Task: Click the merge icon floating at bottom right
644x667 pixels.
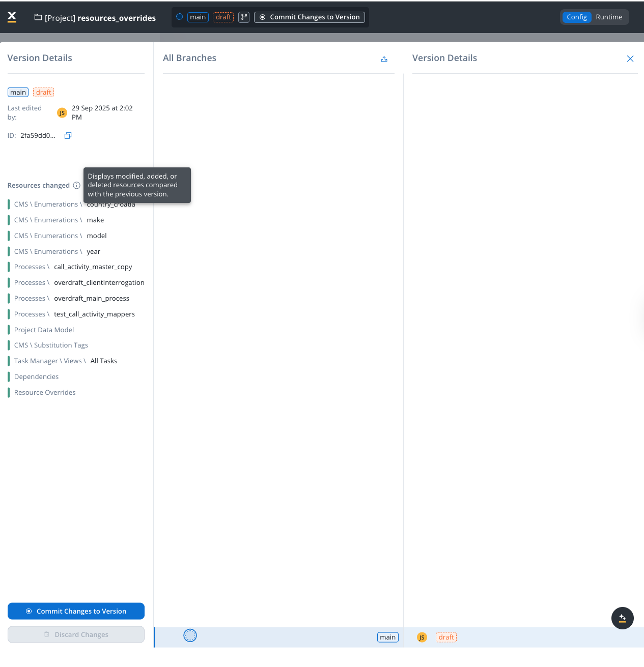Action: tap(622, 618)
